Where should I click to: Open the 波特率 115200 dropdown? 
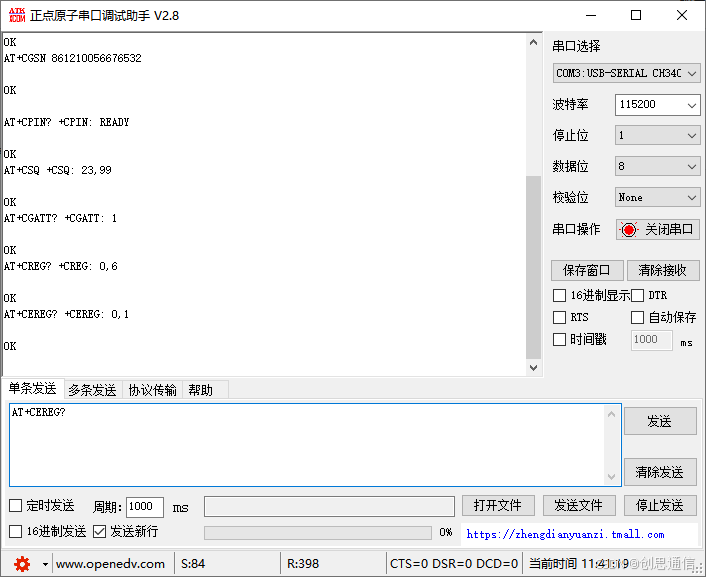657,105
